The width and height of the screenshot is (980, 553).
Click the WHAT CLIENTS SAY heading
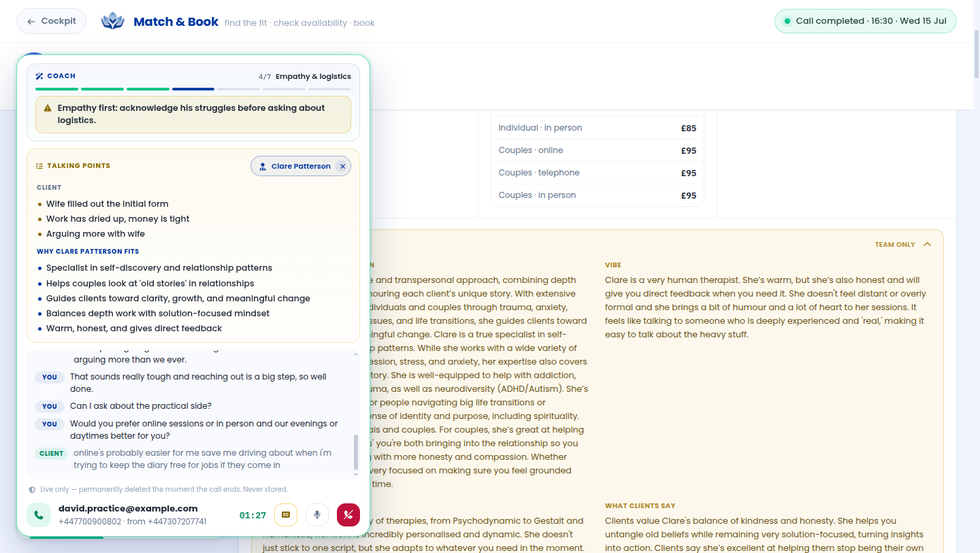coord(640,506)
